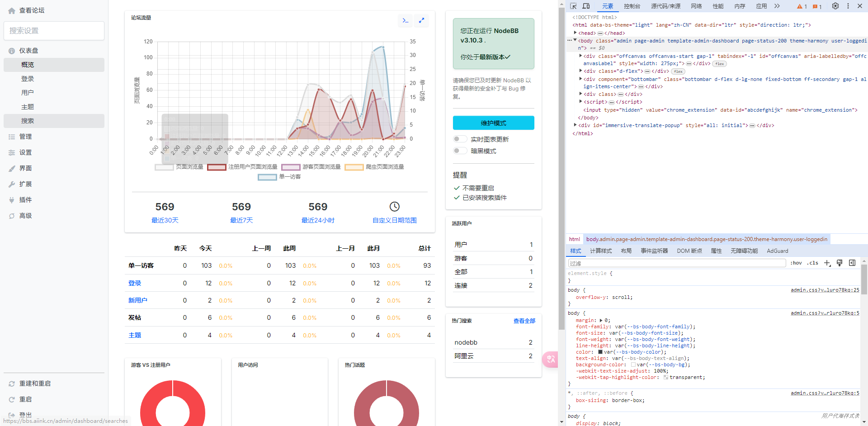Collapse the body element node
The height and width of the screenshot is (426, 868).
[575, 40]
